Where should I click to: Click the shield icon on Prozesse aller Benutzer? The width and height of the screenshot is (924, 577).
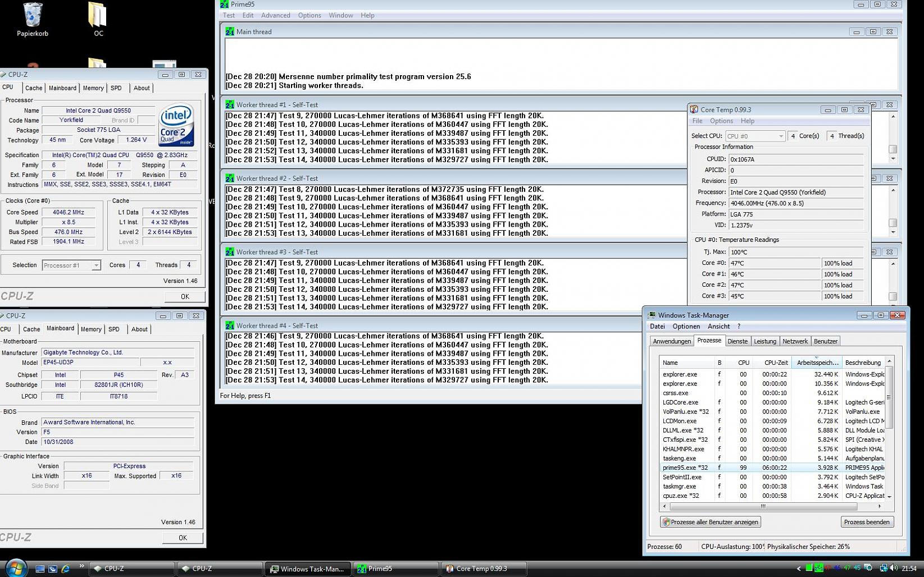666,522
